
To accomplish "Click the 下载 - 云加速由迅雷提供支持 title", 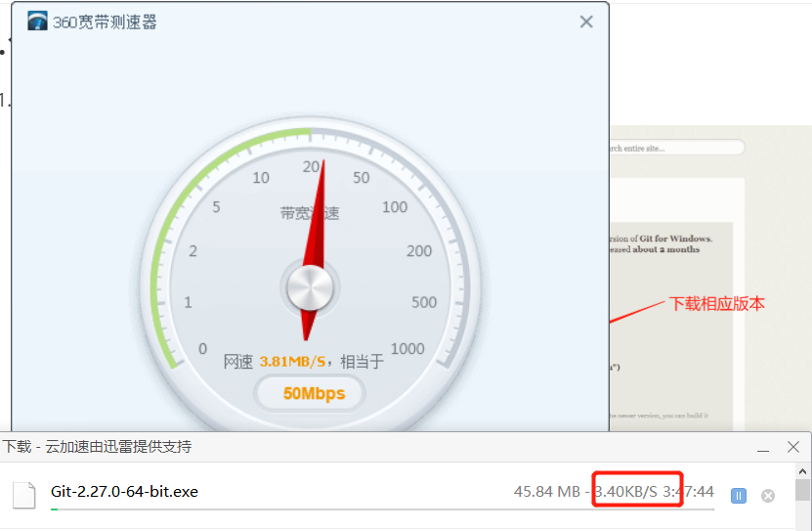I will pos(97,447).
